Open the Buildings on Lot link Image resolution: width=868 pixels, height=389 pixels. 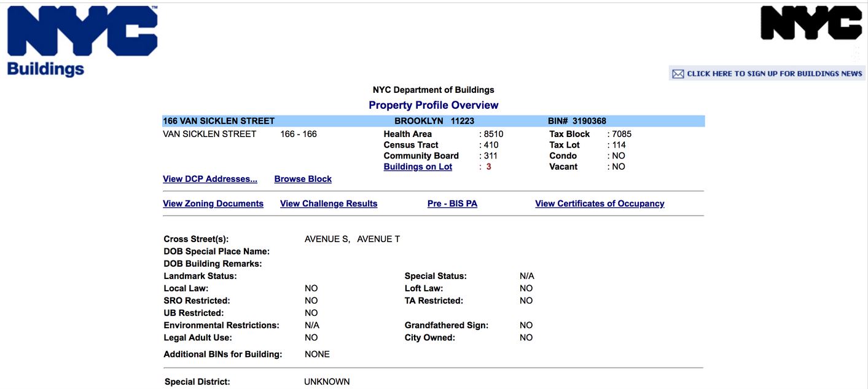(418, 167)
